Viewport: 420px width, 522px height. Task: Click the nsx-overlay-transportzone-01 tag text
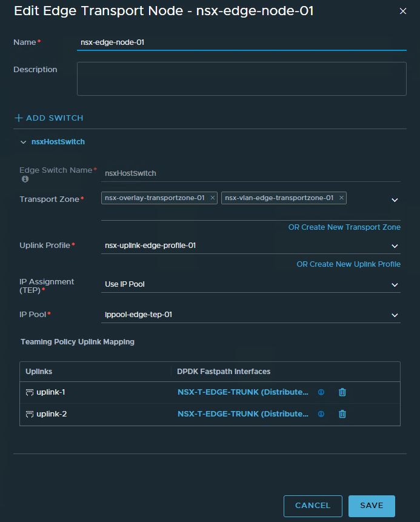pyautogui.click(x=155, y=198)
